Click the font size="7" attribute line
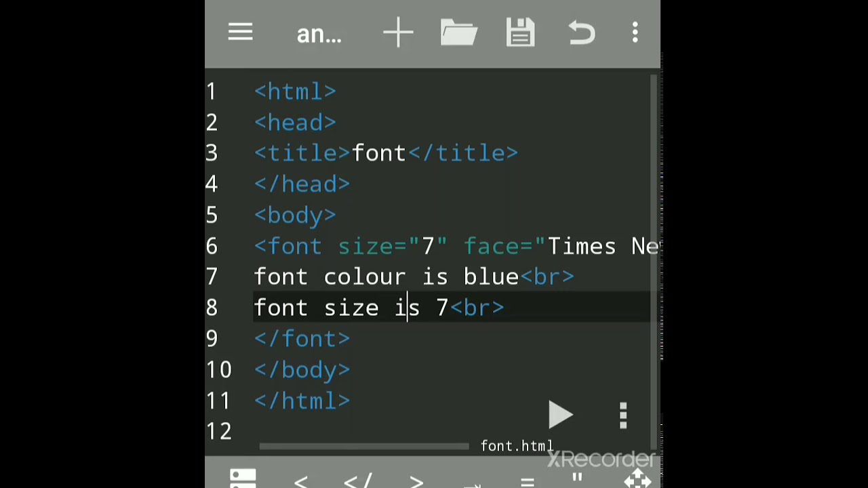This screenshot has height=488, width=868. click(457, 246)
